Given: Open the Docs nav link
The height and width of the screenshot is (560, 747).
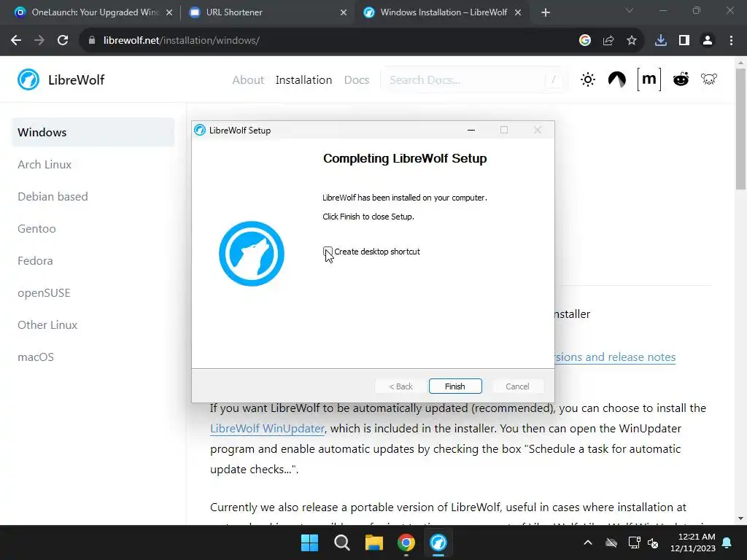Looking at the screenshot, I should [x=356, y=80].
